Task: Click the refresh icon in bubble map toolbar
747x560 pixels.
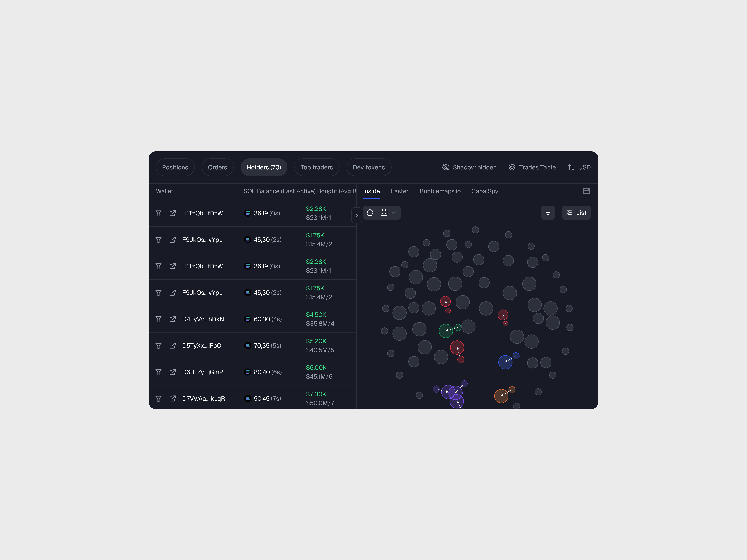Action: [x=370, y=213]
